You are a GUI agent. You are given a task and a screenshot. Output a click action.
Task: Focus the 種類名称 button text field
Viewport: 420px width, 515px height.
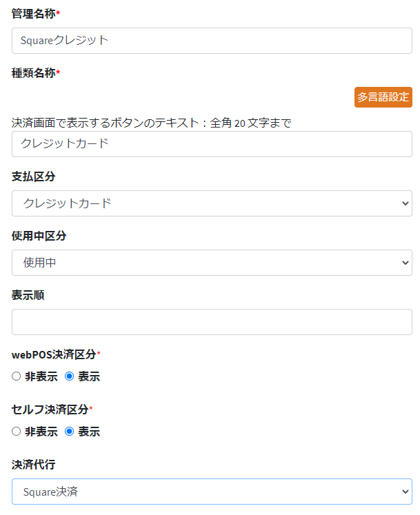[212, 144]
